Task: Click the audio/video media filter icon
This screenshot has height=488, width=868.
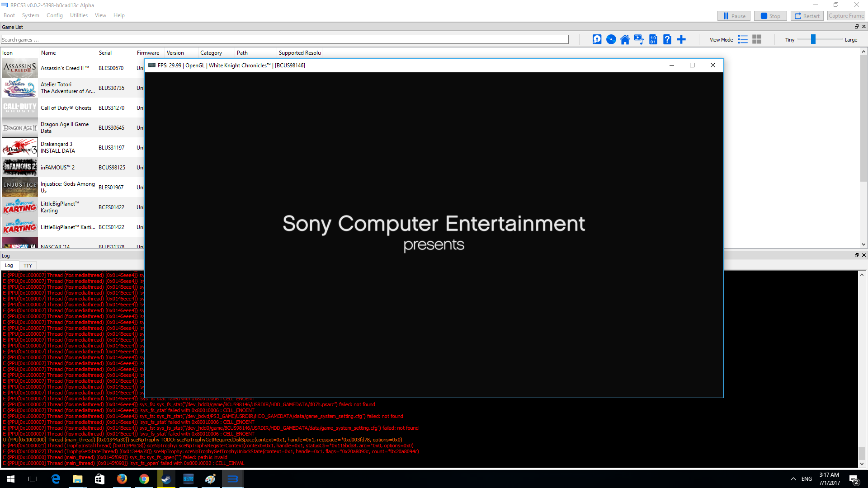Action: pos(639,40)
